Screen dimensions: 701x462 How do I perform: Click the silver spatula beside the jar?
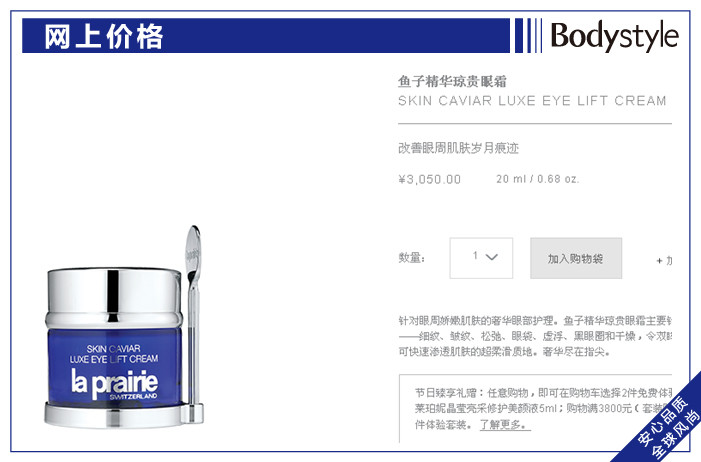[x=193, y=324]
